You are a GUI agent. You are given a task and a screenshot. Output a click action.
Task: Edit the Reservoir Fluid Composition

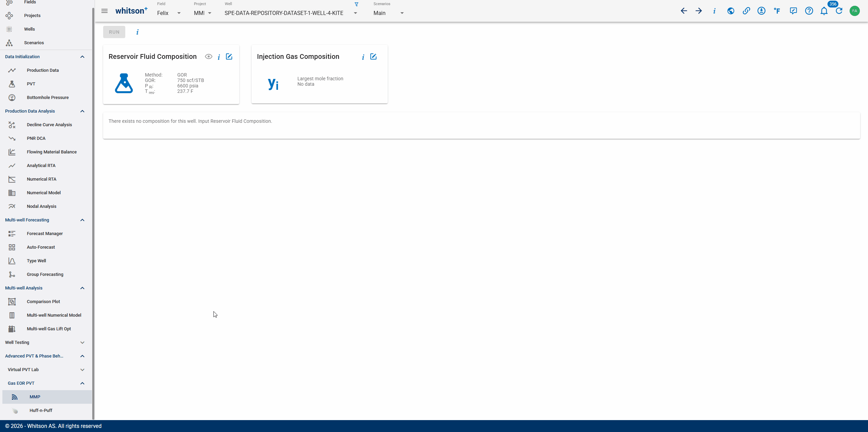229,56
